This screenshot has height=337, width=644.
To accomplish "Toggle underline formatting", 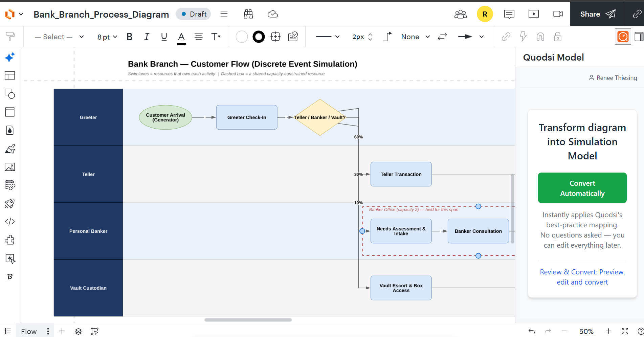I will coord(164,37).
